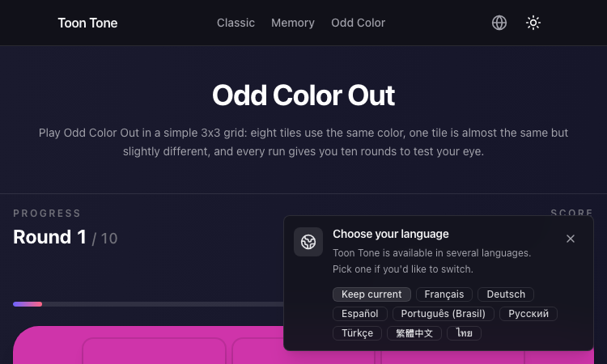Click the Odd Color Out heading
The width and height of the screenshot is (607, 364).
[303, 95]
